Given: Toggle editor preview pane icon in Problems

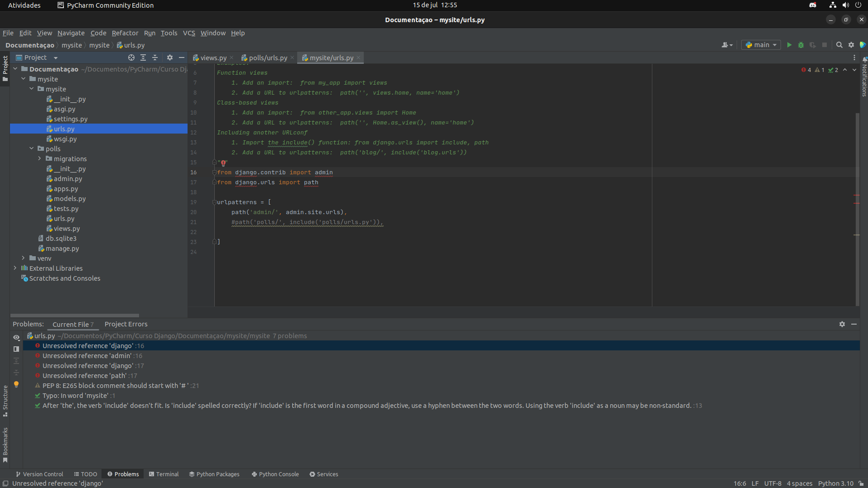Looking at the screenshot, I should (x=16, y=349).
